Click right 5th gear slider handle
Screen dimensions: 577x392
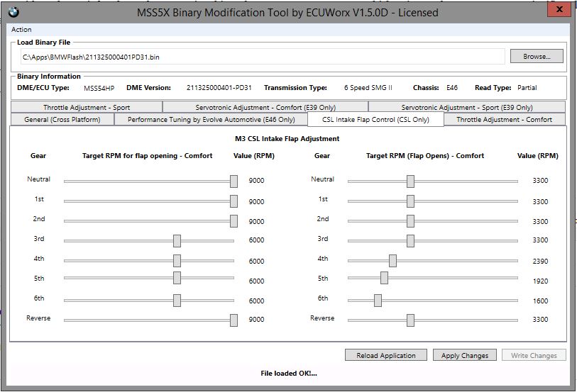(x=384, y=277)
